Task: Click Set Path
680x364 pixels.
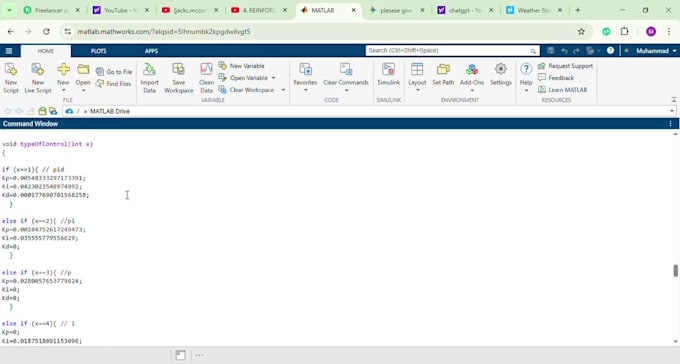Action: [443, 75]
